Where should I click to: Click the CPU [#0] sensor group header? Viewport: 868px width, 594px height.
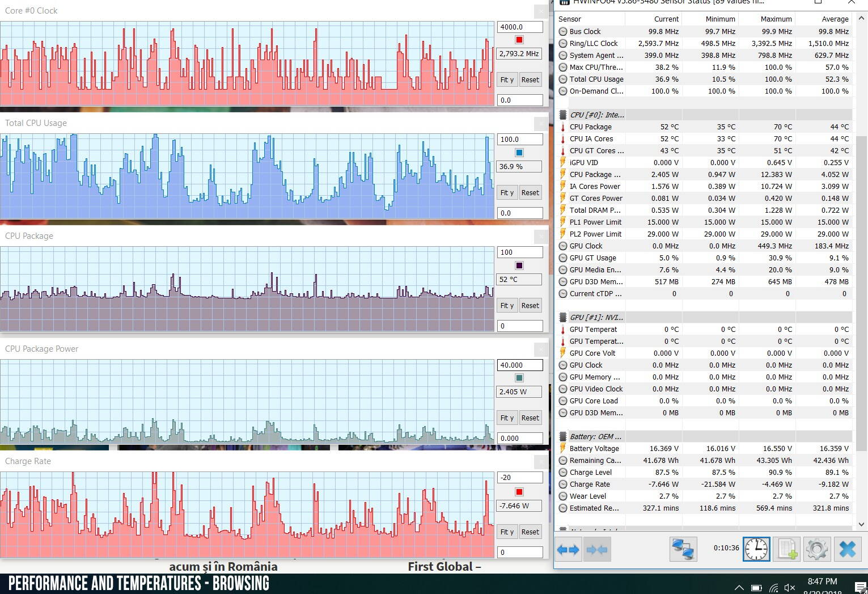pyautogui.click(x=596, y=115)
